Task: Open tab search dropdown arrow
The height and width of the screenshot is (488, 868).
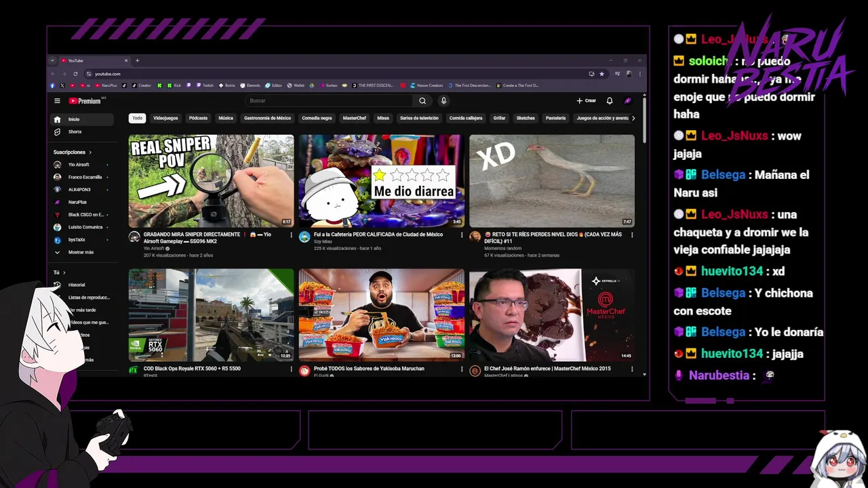Action: pos(52,60)
